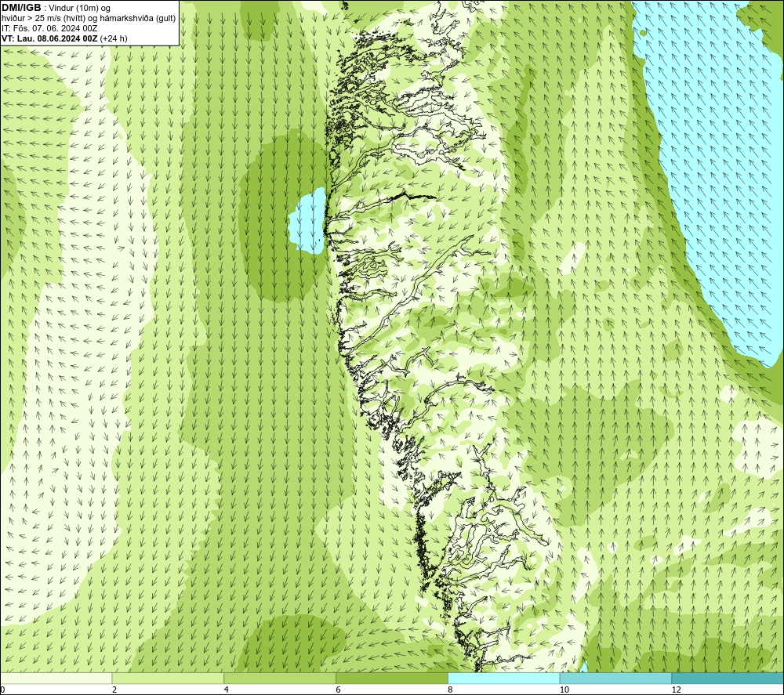The height and width of the screenshot is (695, 784).
Task: Click the small cyan wind patch offshore
Action: coord(307,221)
